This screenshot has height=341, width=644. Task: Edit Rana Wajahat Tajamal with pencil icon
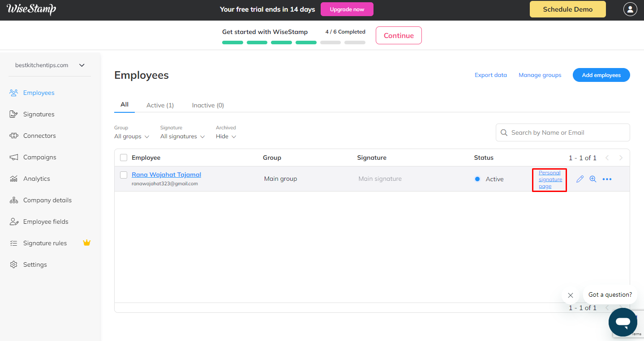click(580, 179)
